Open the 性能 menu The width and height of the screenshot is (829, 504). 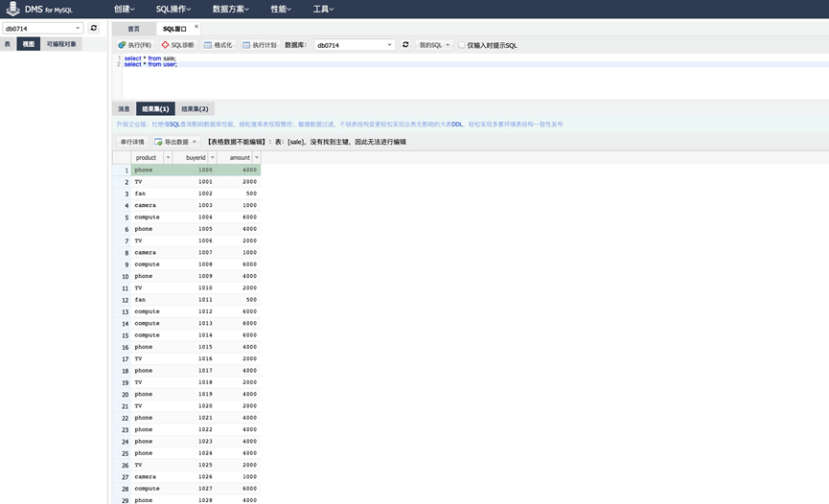[x=281, y=9]
